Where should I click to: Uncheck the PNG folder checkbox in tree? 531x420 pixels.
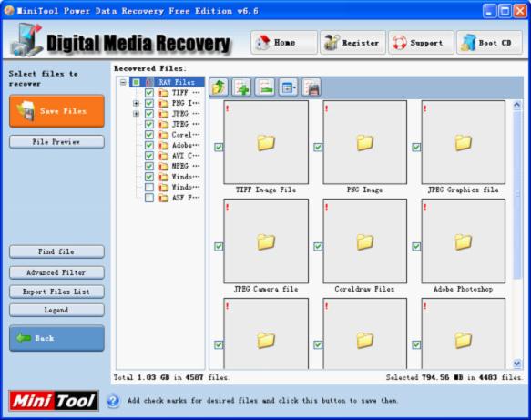(x=149, y=103)
